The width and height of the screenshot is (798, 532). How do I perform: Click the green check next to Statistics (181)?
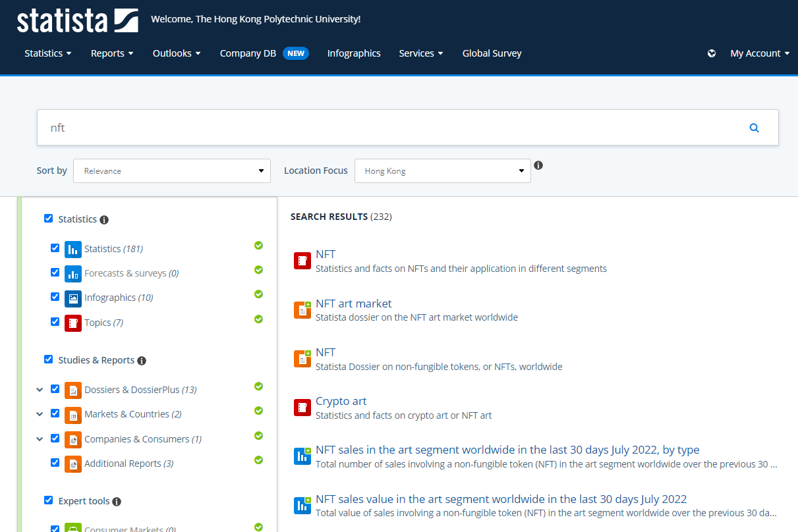tap(258, 246)
